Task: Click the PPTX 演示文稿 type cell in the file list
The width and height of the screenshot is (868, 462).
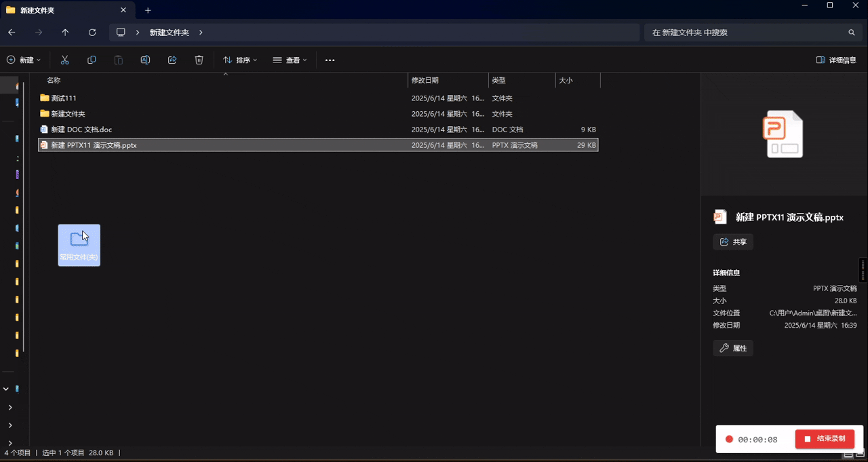Action: click(x=515, y=145)
